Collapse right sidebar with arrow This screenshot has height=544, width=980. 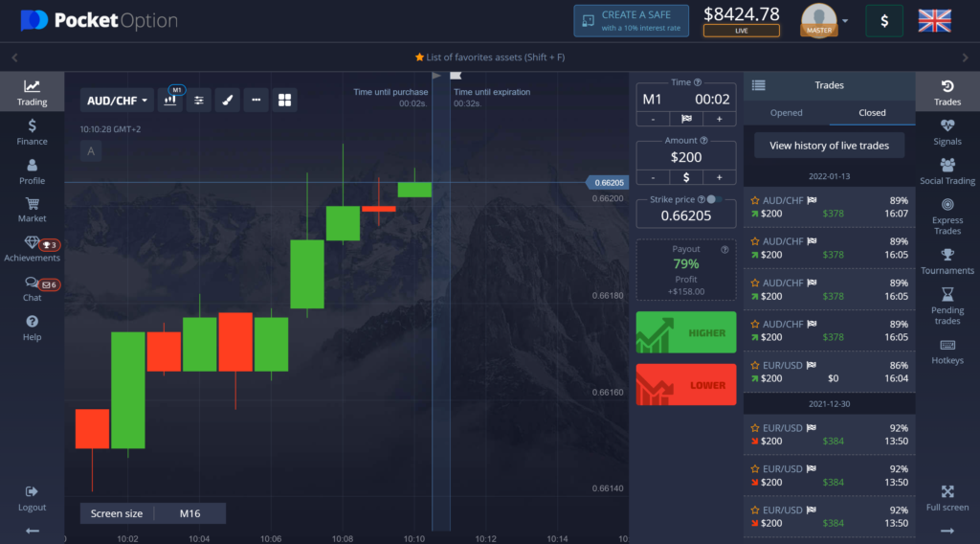pyautogui.click(x=947, y=531)
